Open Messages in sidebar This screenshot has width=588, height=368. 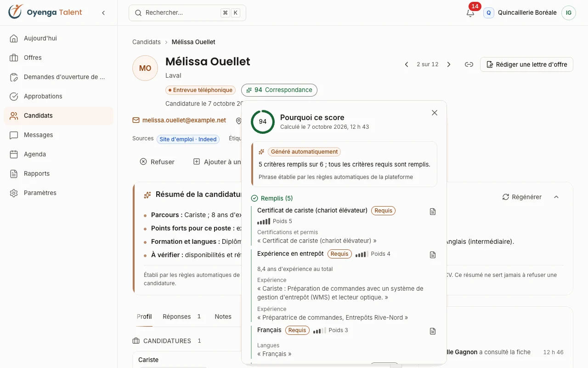tap(58, 135)
